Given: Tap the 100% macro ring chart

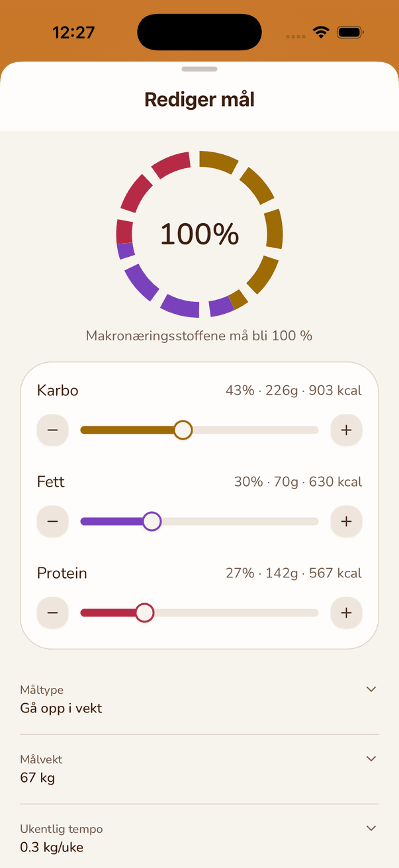Looking at the screenshot, I should (199, 234).
